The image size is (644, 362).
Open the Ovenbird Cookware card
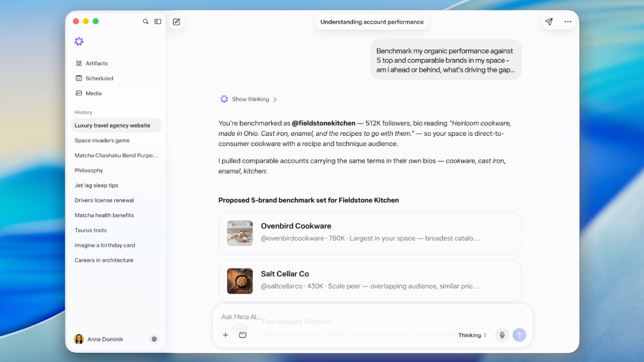tap(370, 233)
